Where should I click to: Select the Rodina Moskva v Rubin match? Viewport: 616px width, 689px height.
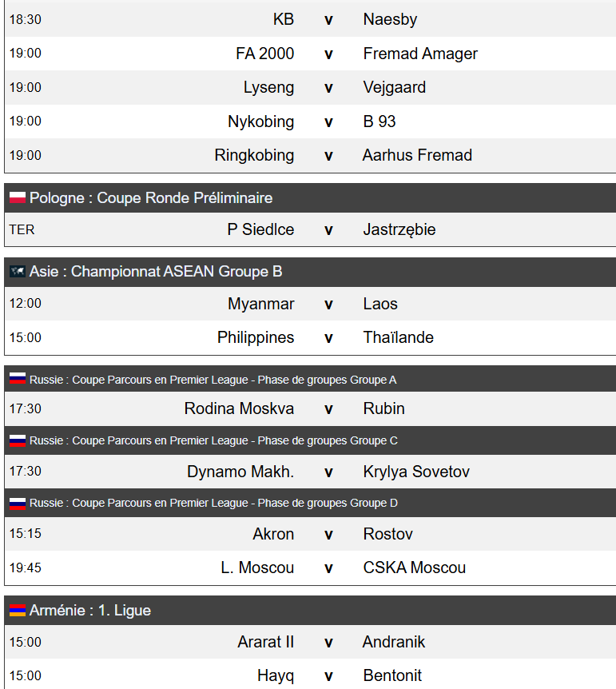click(310, 408)
